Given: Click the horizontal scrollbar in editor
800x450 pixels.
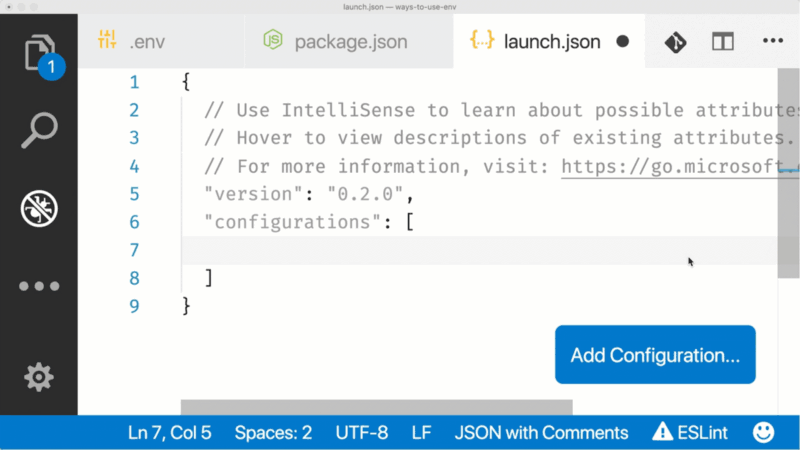Looking at the screenshot, I should [x=376, y=407].
